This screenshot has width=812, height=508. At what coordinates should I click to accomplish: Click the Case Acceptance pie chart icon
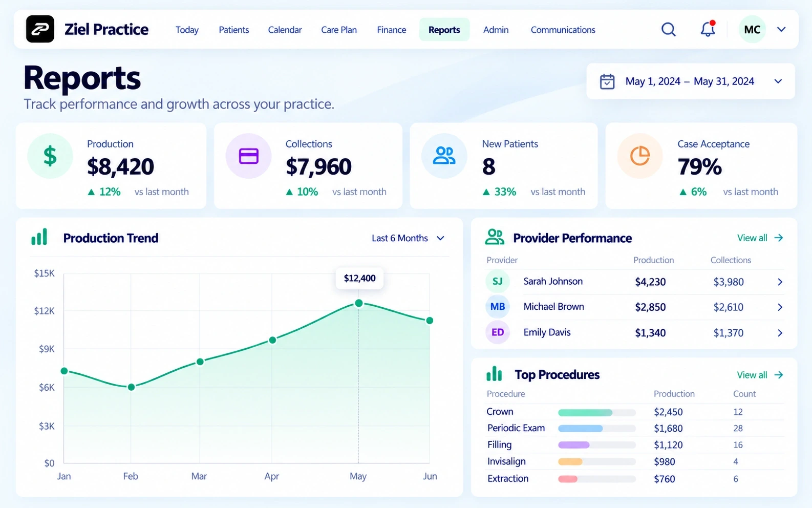[639, 156]
